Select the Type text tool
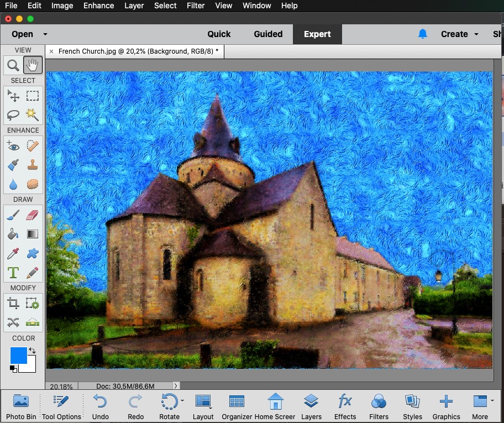The width and height of the screenshot is (504, 423). pos(13,272)
